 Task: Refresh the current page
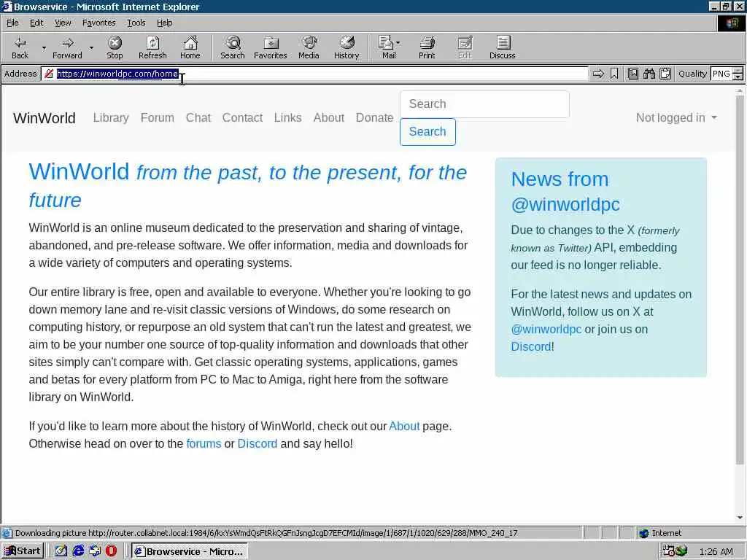[x=152, y=47]
